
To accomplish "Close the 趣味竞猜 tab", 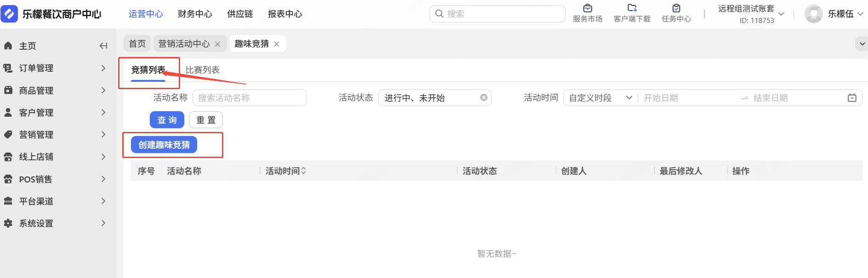I will [277, 44].
